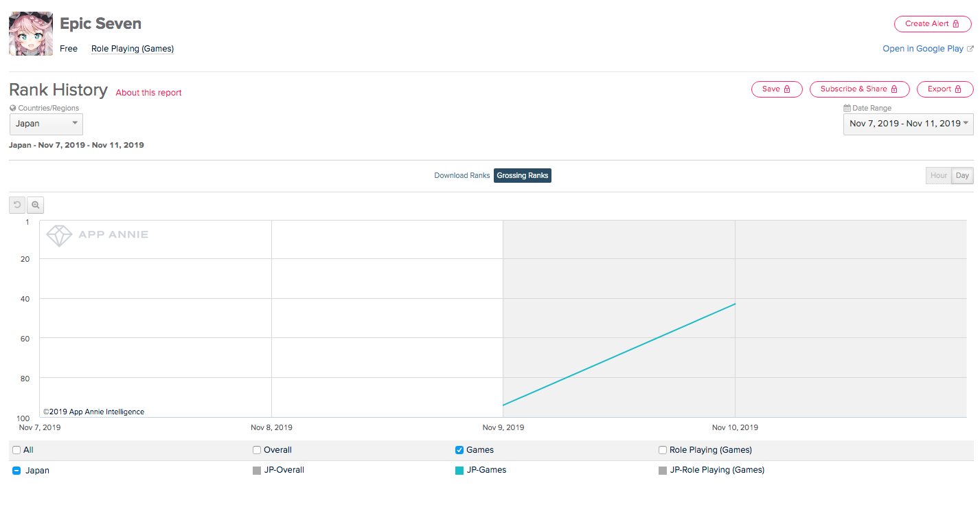Viewport: 980px width, 505px height.
Task: Click the Create Alert button
Action: [x=932, y=23]
